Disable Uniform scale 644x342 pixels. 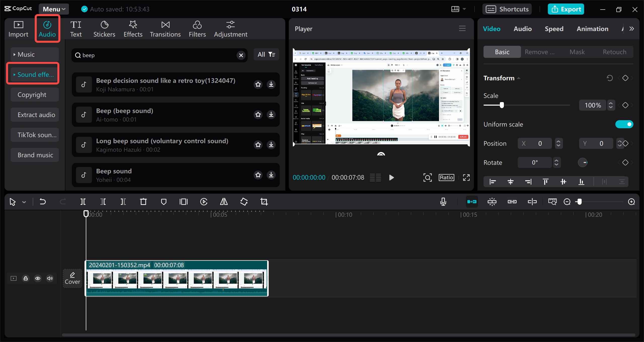(x=625, y=124)
